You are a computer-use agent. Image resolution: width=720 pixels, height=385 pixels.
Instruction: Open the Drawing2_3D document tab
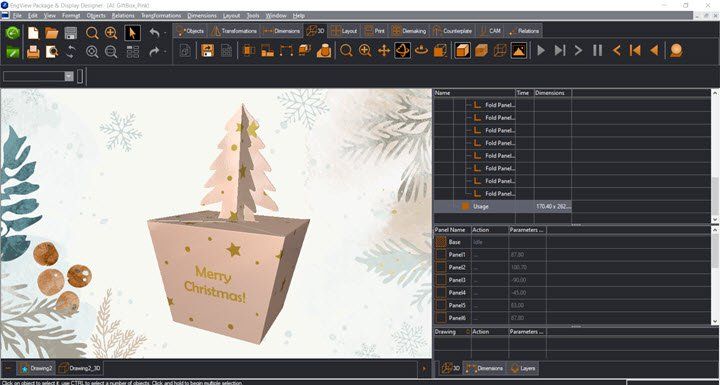click(80, 368)
